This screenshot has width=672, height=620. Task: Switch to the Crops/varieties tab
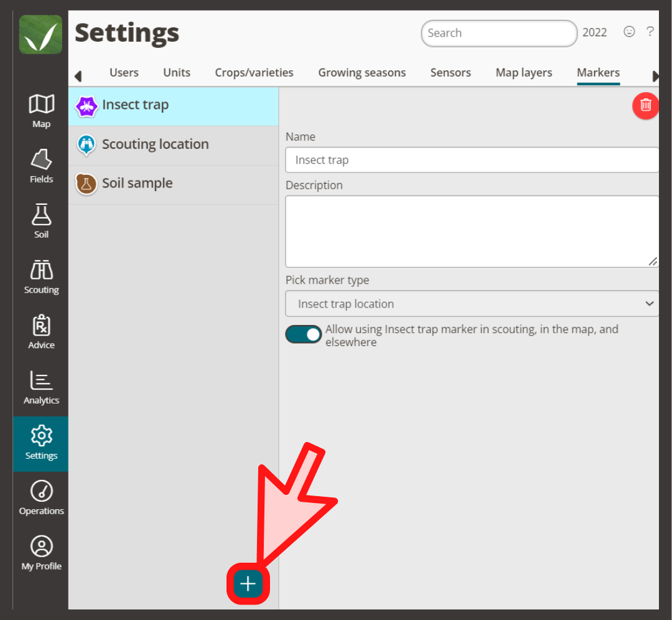point(254,72)
